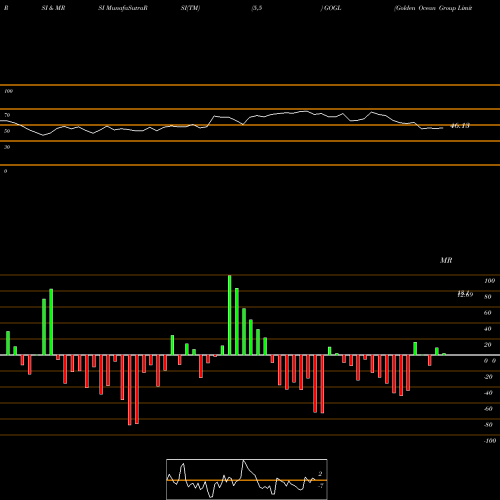The height and width of the screenshot is (500, 500).
Task: Click the MR heading above the histogram
Action: click(446, 260)
